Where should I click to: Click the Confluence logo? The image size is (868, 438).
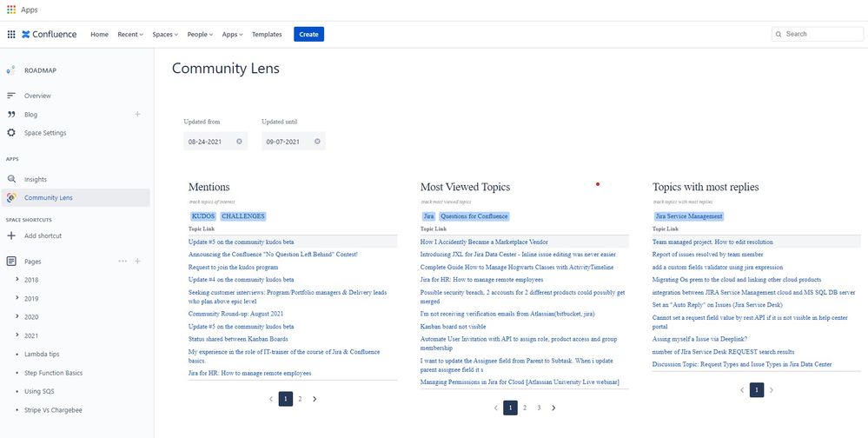50,35
